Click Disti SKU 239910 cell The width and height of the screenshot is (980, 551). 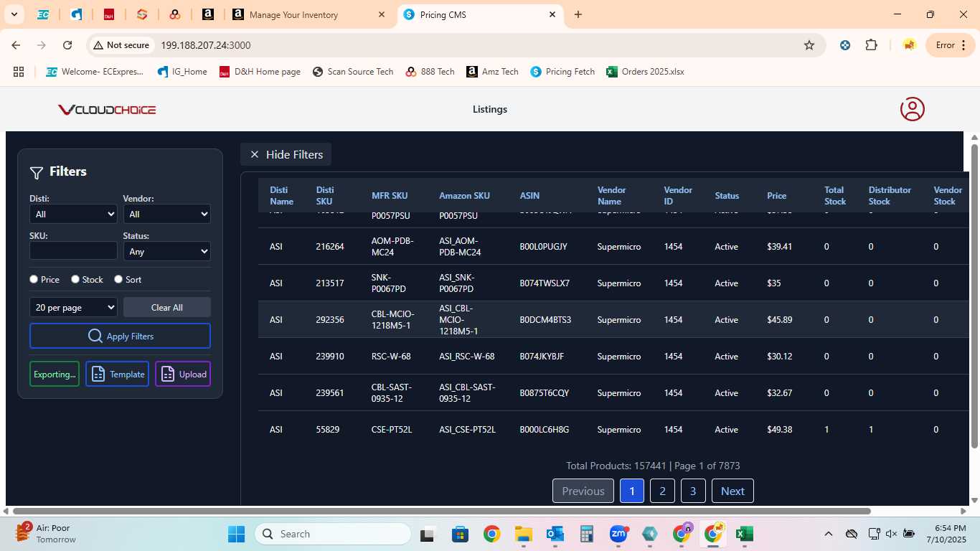[x=330, y=357]
